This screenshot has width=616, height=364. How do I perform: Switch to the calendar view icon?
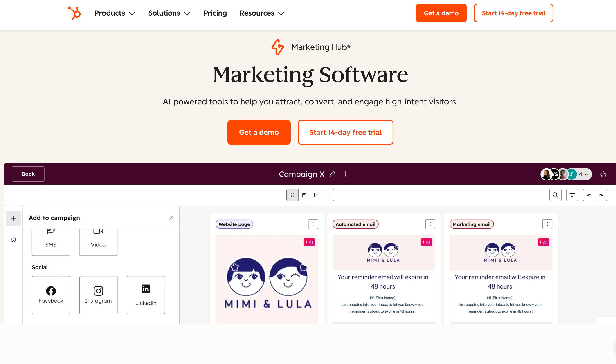[304, 195]
